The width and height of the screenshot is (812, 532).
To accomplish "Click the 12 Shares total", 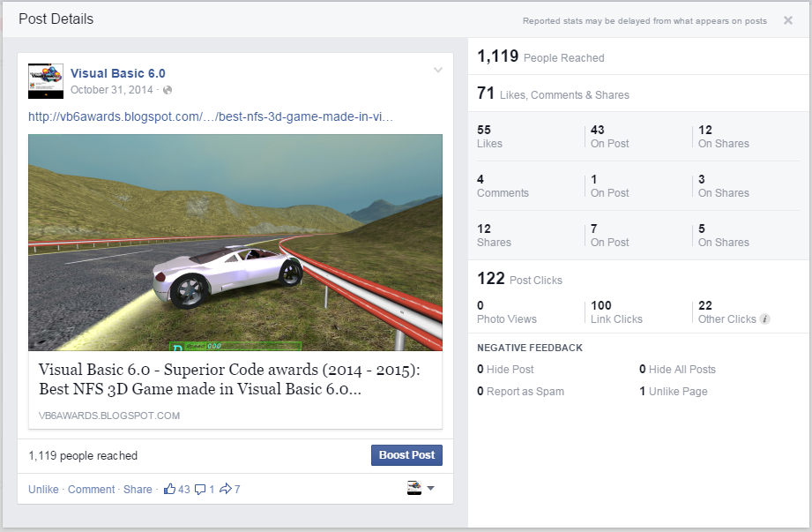I will tap(494, 236).
